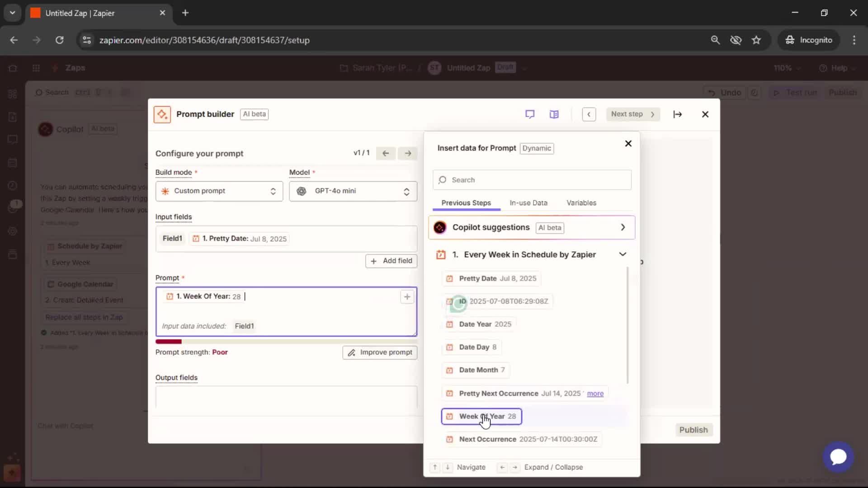The width and height of the screenshot is (868, 488).
Task: Reload the page with the refresh icon
Action: pos(59,40)
